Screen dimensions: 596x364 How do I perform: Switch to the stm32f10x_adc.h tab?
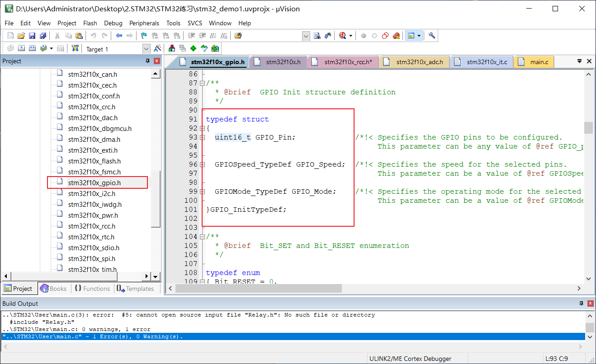pyautogui.click(x=414, y=62)
